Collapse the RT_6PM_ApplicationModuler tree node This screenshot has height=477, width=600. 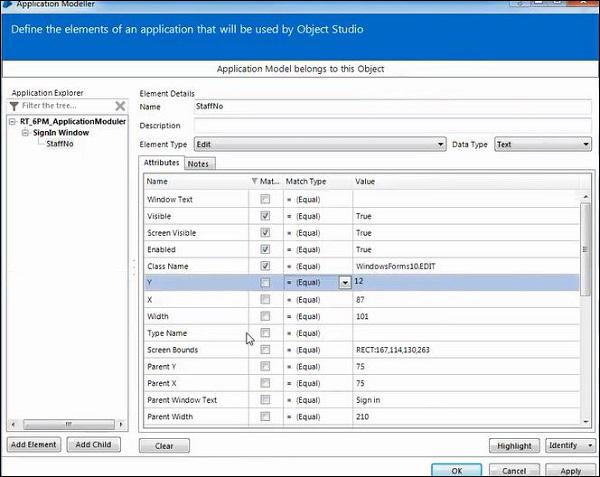(x=13, y=122)
